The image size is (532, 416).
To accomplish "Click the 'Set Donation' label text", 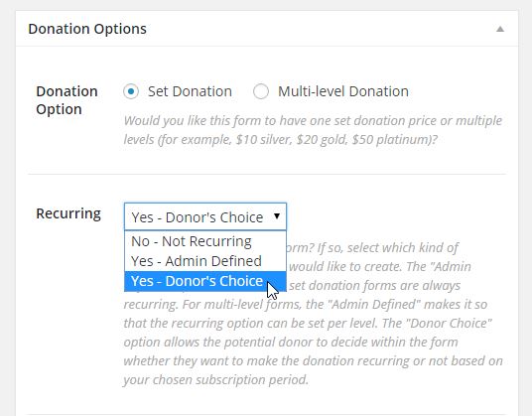I will [190, 91].
